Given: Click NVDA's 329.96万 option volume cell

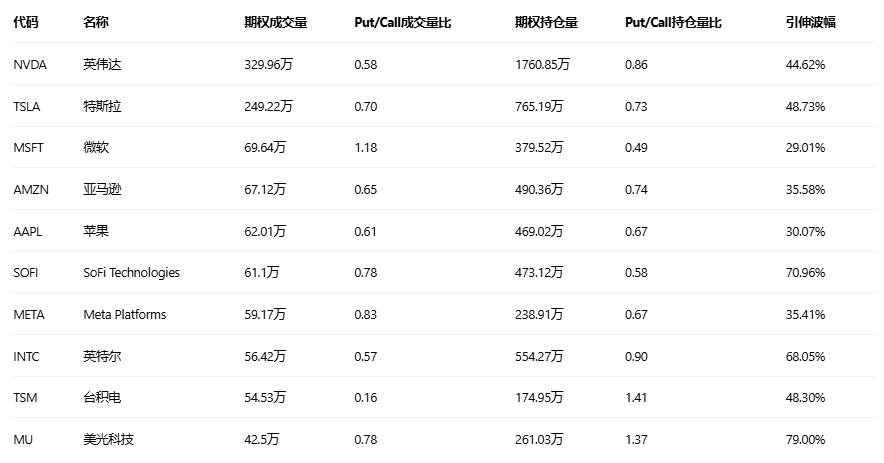Looking at the screenshot, I should pyautogui.click(x=273, y=64).
